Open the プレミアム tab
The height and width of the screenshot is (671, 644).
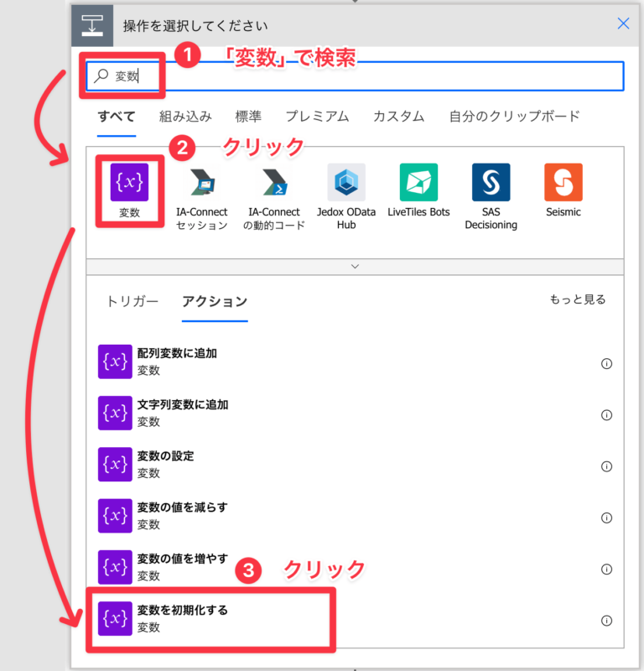pyautogui.click(x=316, y=117)
